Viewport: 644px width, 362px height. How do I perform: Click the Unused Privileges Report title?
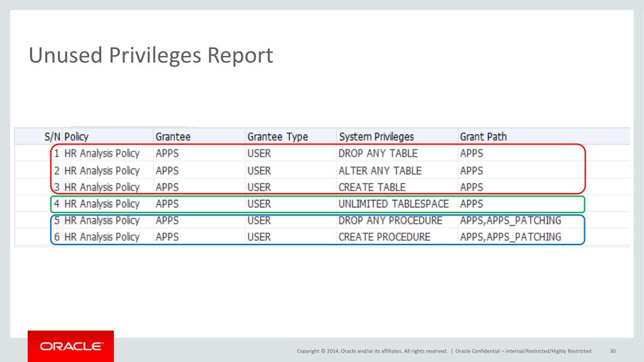151,55
